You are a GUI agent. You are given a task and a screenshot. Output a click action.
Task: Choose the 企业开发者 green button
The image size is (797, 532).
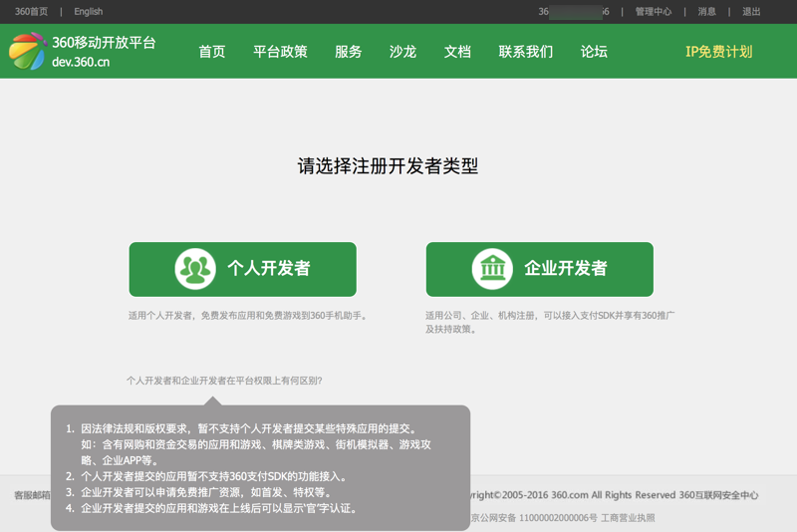point(539,269)
